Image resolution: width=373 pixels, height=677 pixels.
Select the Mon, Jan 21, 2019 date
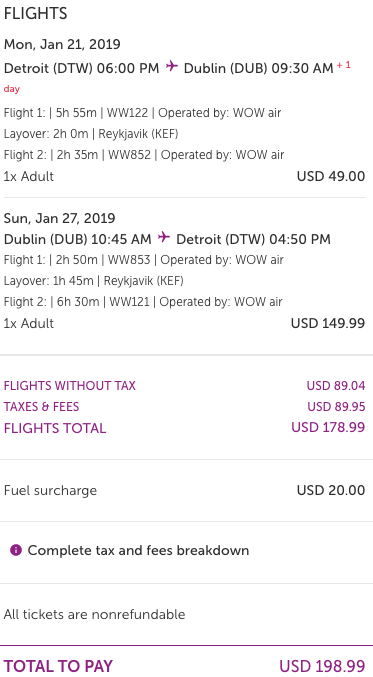(x=62, y=44)
